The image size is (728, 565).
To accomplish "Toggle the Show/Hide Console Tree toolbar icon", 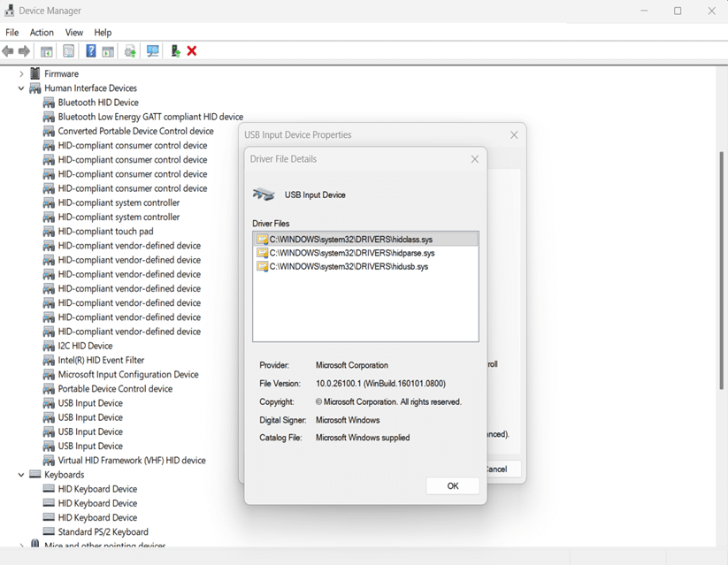I will 47,51.
